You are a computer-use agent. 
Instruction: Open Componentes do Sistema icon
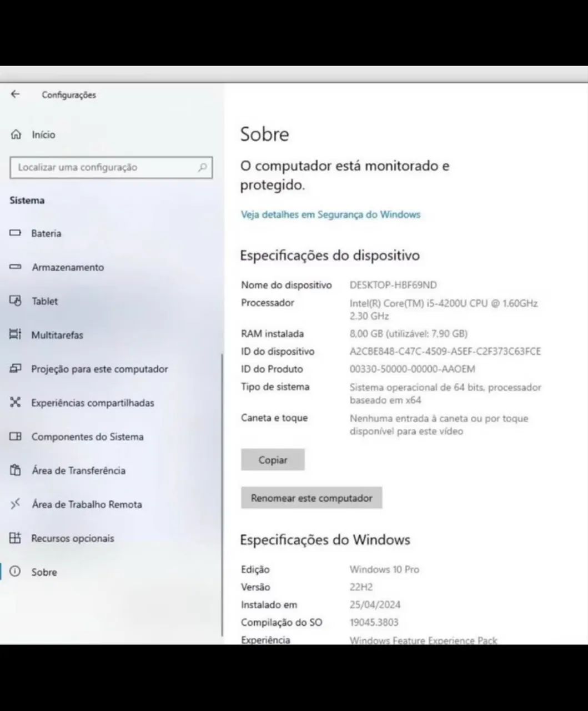tap(15, 437)
